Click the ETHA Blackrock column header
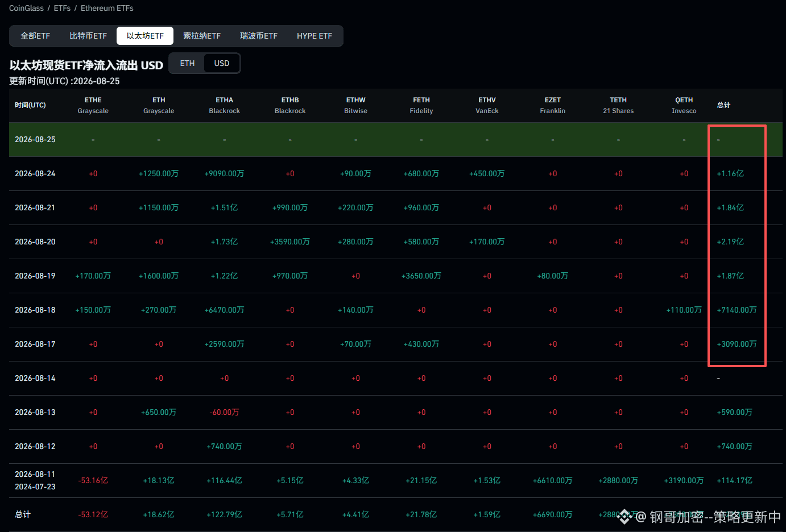This screenshot has height=532, width=786. coord(225,105)
